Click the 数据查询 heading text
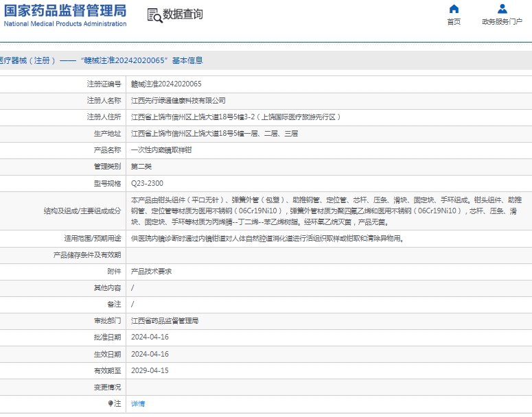The image size is (532, 417). coord(183,14)
